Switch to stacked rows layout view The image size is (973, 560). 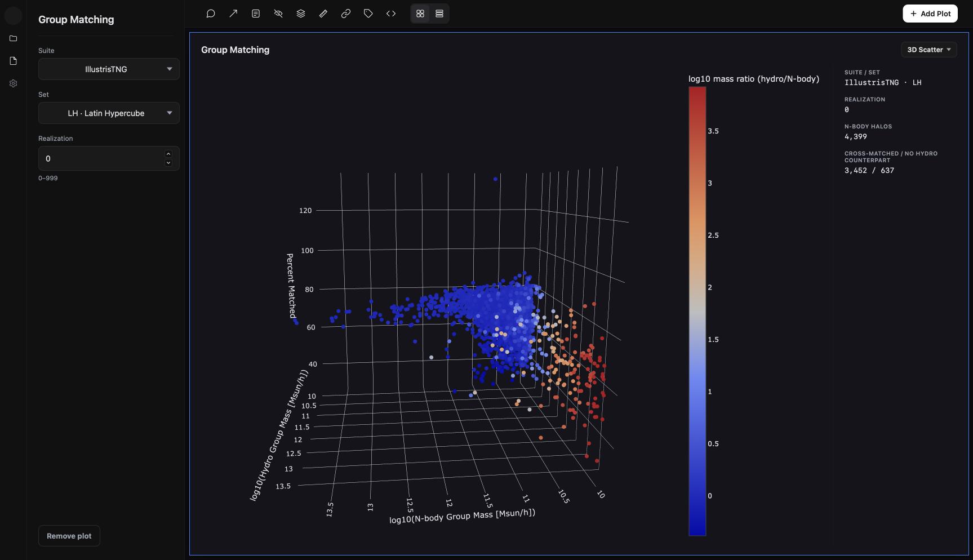439,14
